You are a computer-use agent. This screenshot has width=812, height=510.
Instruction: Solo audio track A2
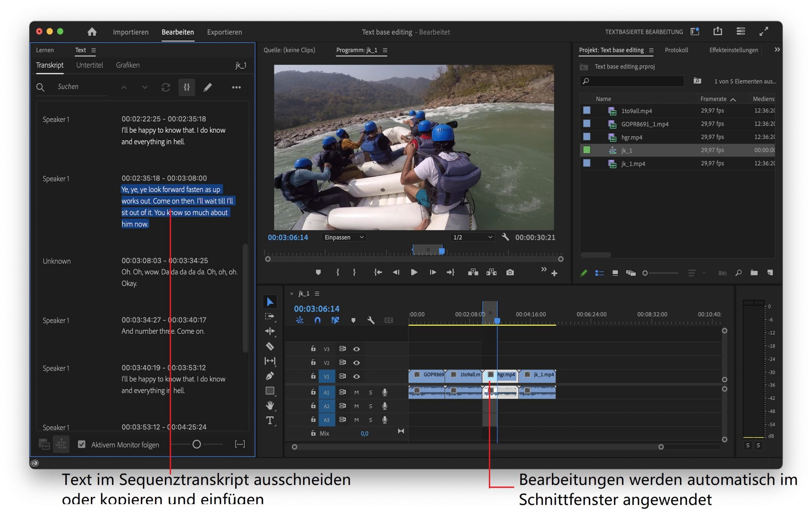(370, 406)
